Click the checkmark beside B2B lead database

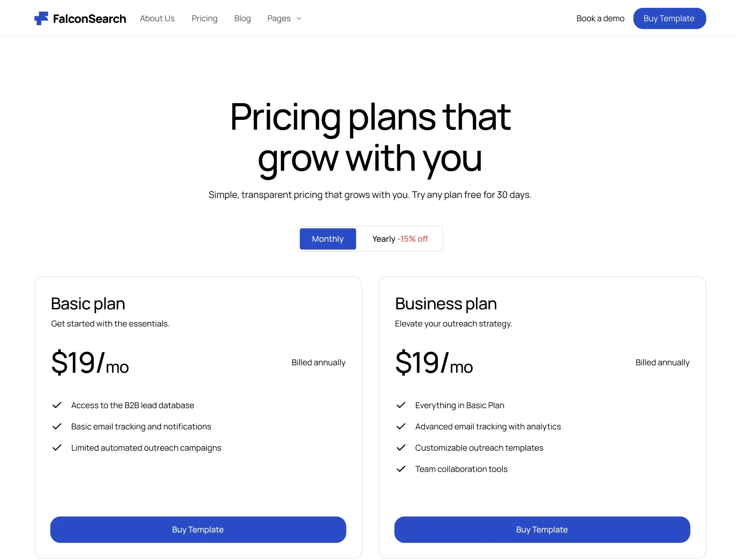point(57,405)
